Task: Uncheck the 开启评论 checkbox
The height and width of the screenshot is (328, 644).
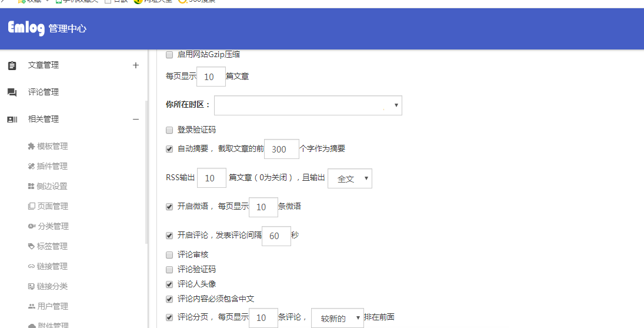Action: tap(169, 236)
